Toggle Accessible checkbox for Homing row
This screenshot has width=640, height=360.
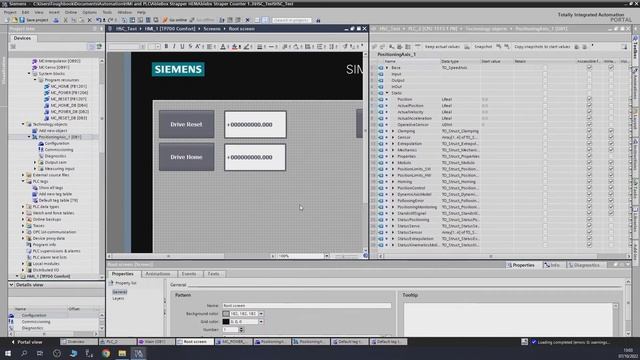pos(589,182)
